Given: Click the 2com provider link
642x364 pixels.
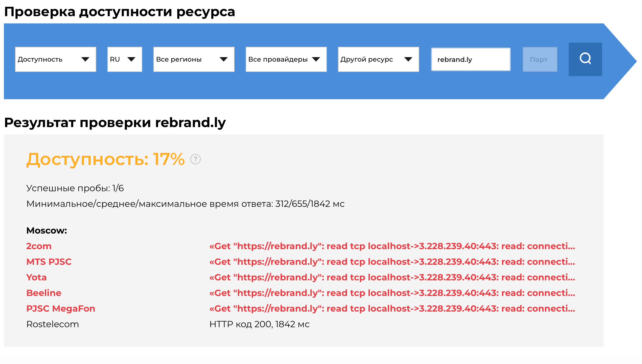Looking at the screenshot, I should (x=39, y=246).
